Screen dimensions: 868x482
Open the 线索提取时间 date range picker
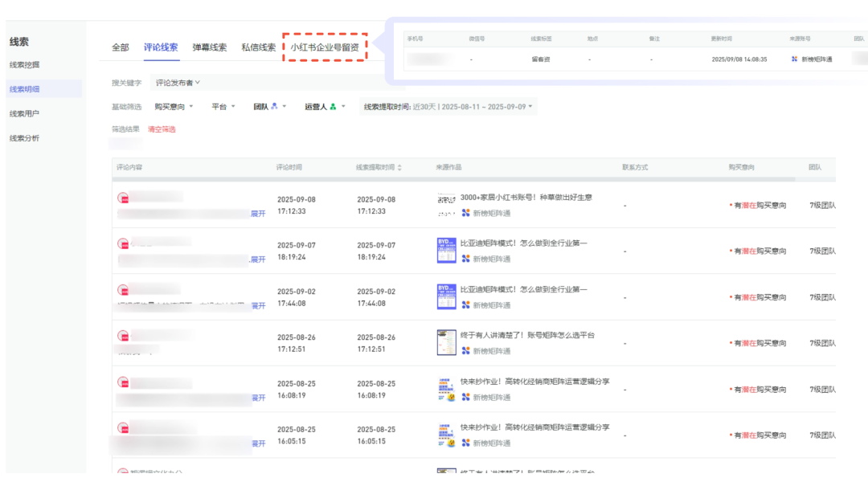[x=448, y=107]
